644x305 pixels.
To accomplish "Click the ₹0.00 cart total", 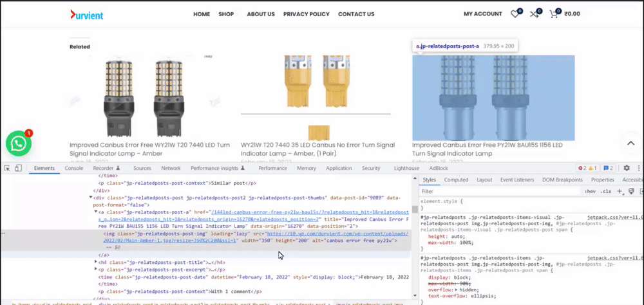I will coord(572,14).
